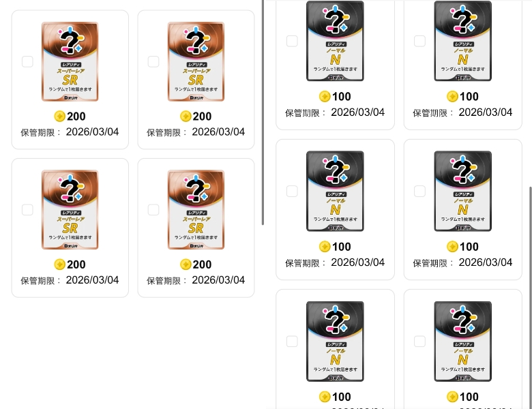Click the coin icon of the top-left 200 card
Viewport: 532px width, 409px height.
(x=60, y=117)
